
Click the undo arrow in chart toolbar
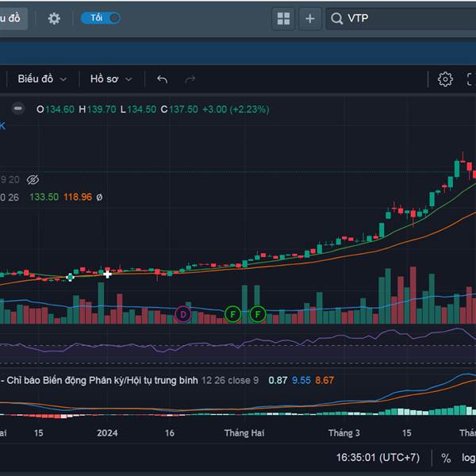click(163, 79)
